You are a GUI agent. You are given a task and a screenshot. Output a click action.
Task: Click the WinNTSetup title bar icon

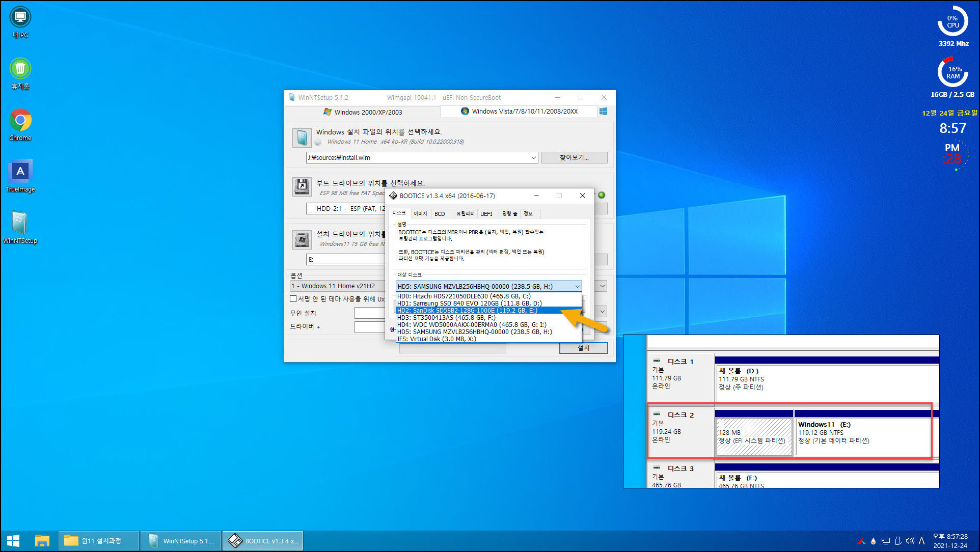coord(292,97)
